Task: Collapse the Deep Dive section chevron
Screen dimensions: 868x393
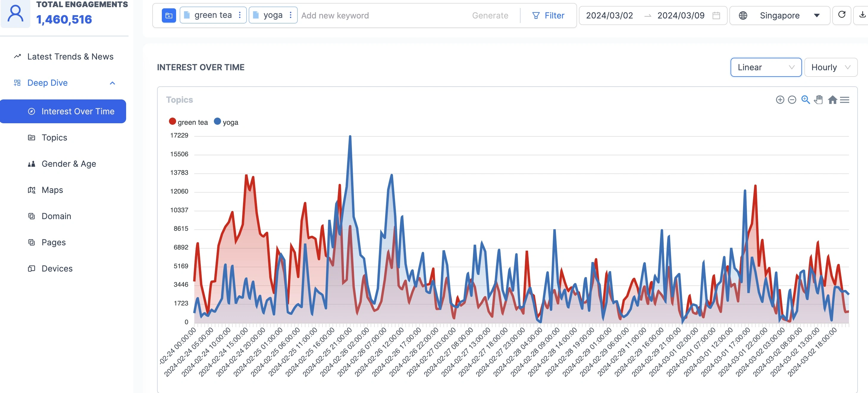Action: tap(112, 83)
